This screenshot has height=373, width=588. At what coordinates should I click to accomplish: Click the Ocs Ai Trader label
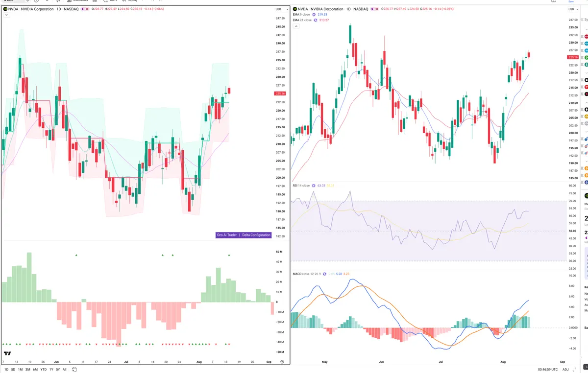tap(226, 235)
